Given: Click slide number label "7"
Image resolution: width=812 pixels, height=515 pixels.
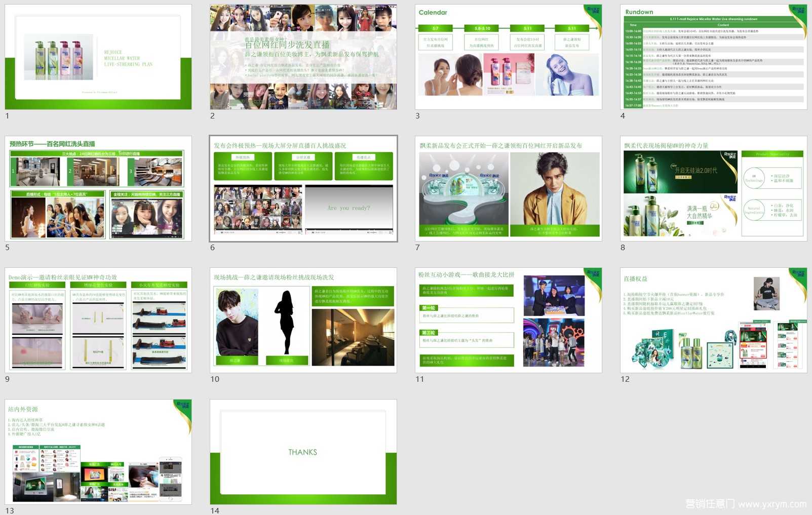Looking at the screenshot, I should pos(417,248).
